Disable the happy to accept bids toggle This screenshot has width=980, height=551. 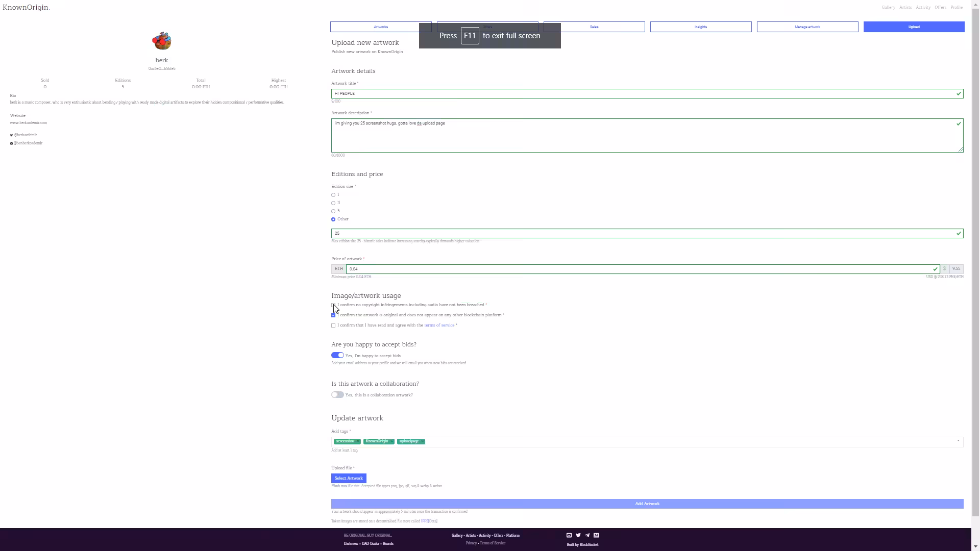pyautogui.click(x=337, y=355)
